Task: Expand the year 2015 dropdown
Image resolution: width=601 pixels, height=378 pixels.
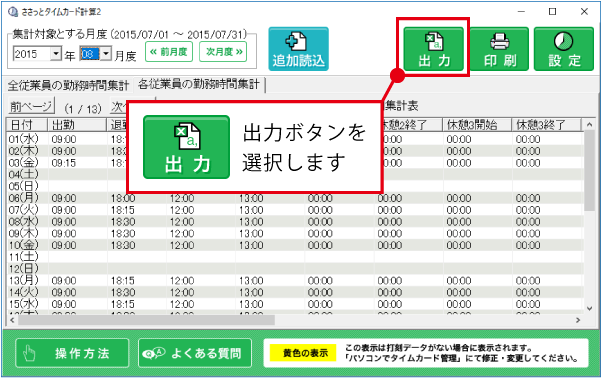Action: pos(56,53)
